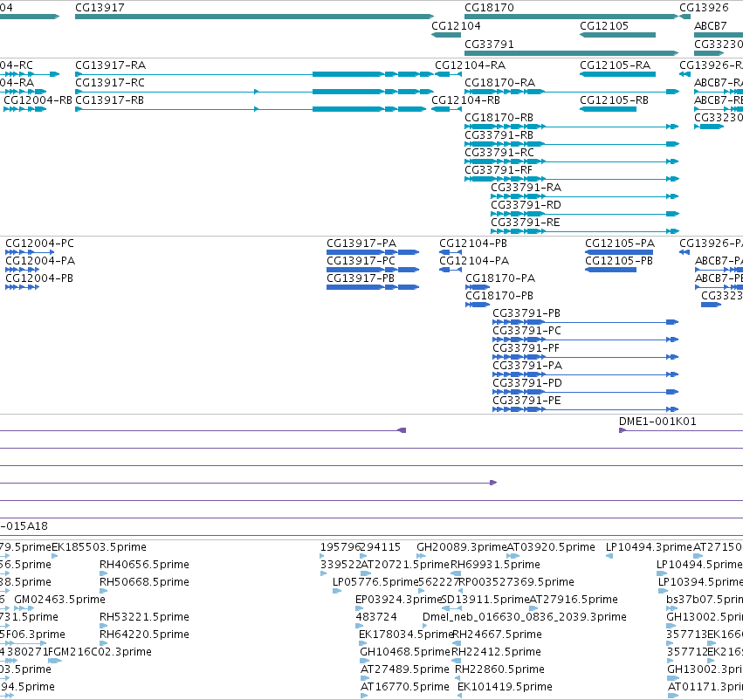Click the CG13917 gene label

pos(100,8)
